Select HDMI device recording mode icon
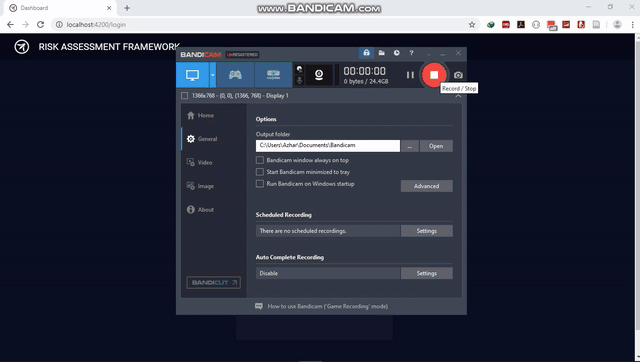 (x=273, y=75)
